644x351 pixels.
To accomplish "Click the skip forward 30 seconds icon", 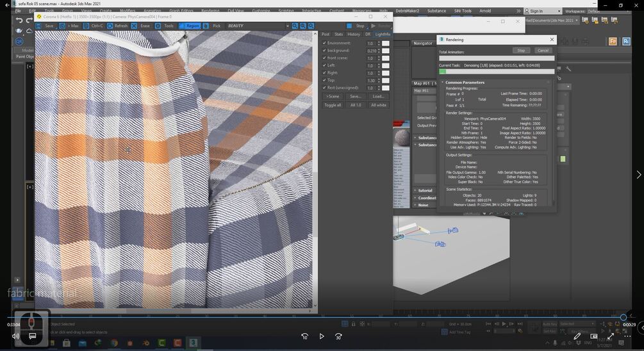I will pyautogui.click(x=338, y=336).
